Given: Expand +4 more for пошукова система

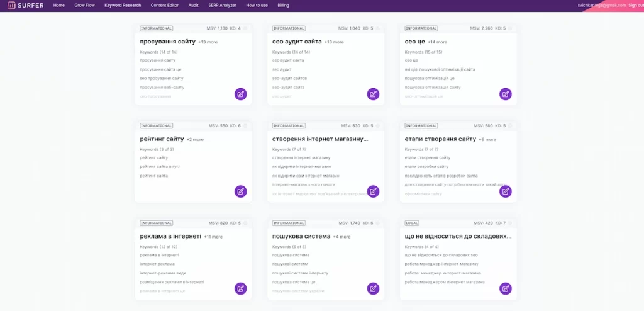Looking at the screenshot, I should (x=341, y=237).
